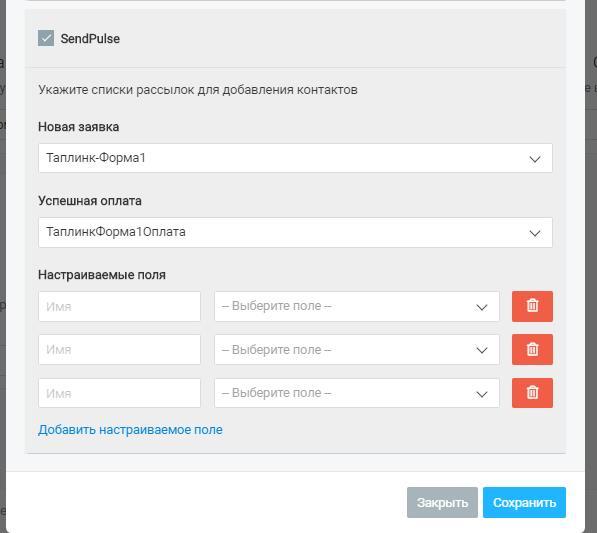This screenshot has height=533, width=597.
Task: Open the Новая заявка mailing list dropdown
Action: (295, 158)
